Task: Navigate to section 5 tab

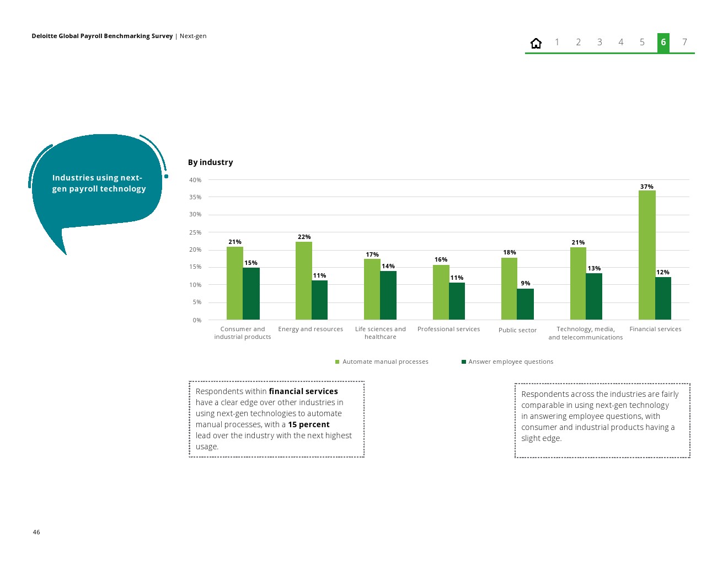Action: pos(642,43)
